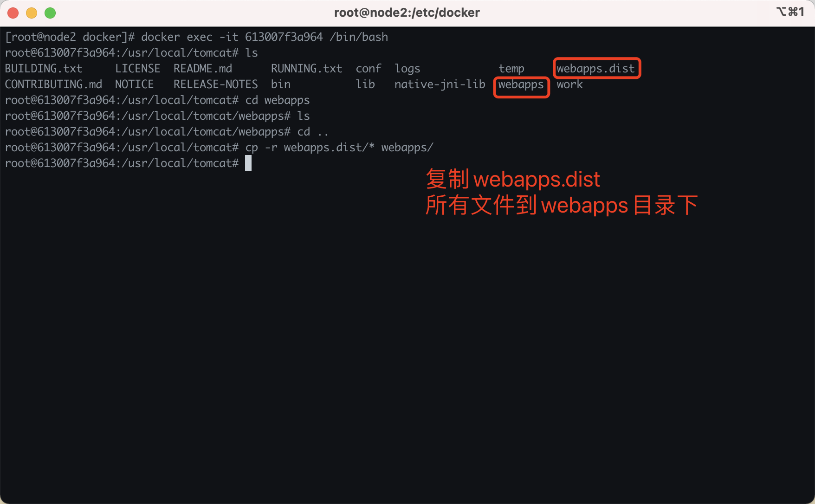This screenshot has height=504, width=815.
Task: Click the yellow minimize window button
Action: click(32, 13)
